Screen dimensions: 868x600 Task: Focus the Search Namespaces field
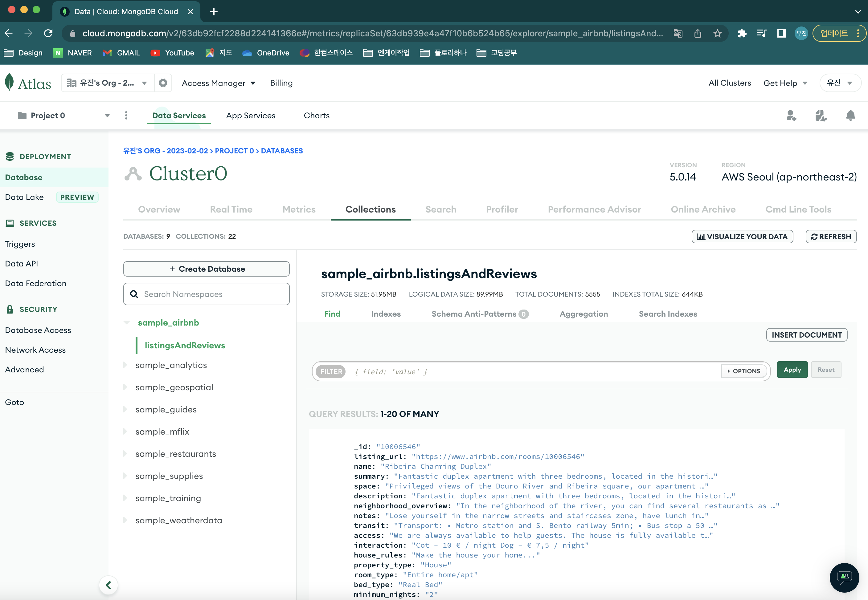pos(207,294)
